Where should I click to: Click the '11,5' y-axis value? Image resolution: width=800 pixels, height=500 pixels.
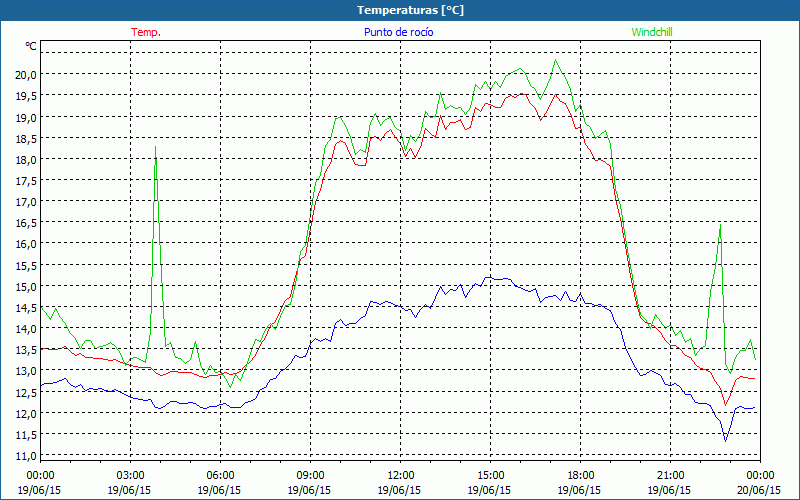click(27, 435)
